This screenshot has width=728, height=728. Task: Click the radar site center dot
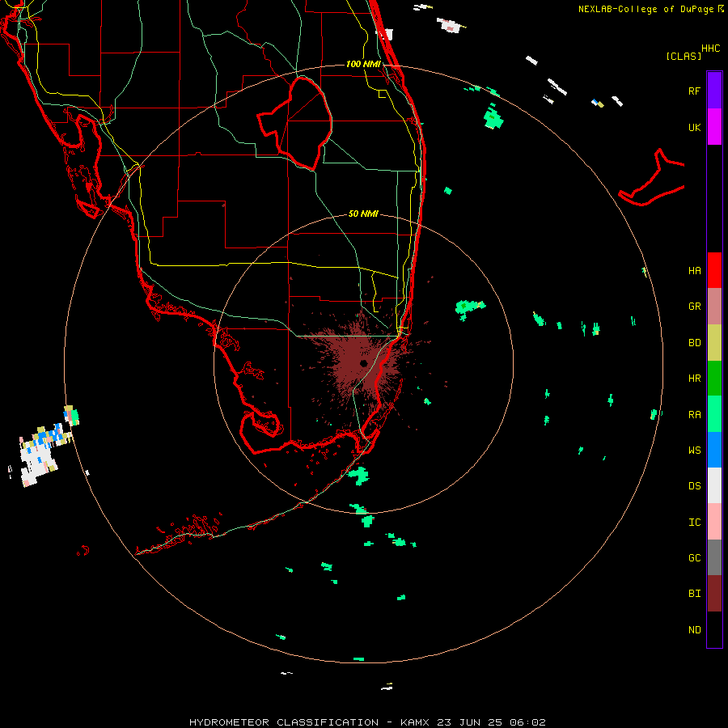363,363
